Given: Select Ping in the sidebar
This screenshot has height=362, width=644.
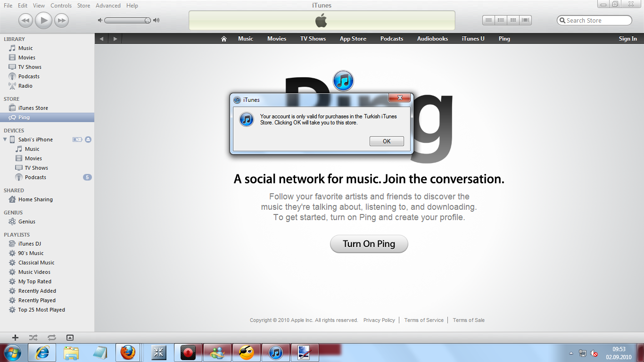Looking at the screenshot, I should pos(47,117).
